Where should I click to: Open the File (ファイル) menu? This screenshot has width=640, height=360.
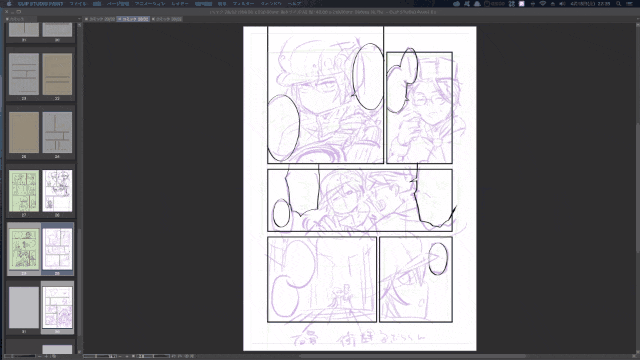pos(78,4)
